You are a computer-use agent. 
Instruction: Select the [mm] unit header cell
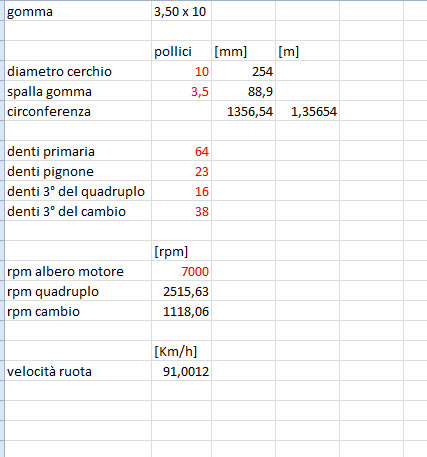point(243,51)
